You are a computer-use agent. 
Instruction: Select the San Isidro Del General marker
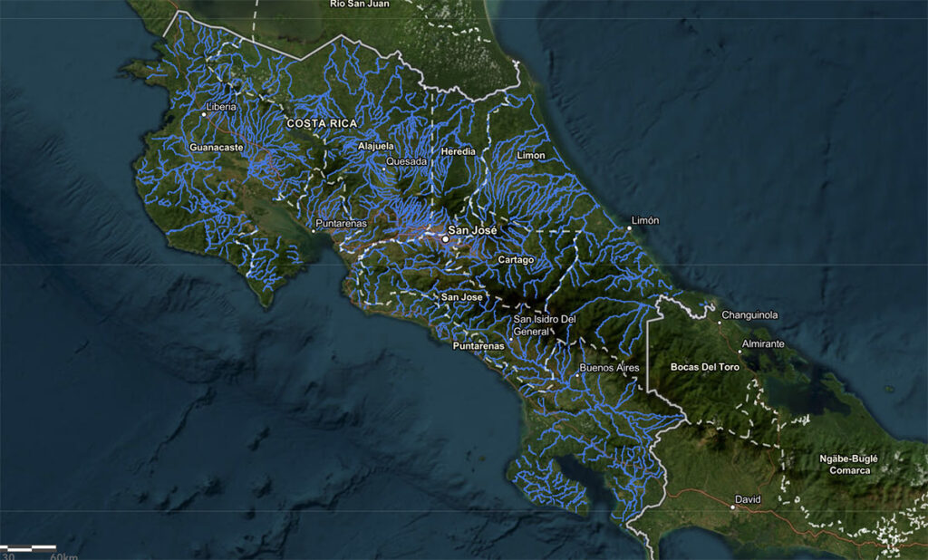511,339
